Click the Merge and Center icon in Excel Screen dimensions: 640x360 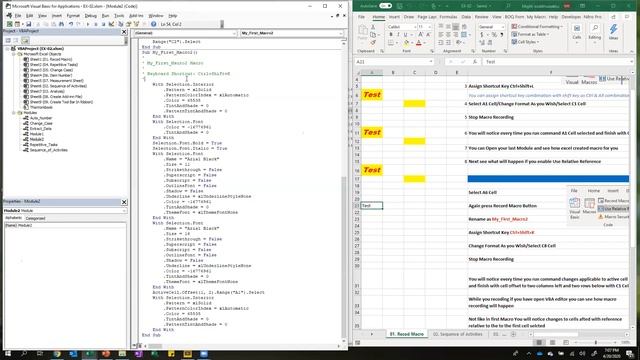464,35
